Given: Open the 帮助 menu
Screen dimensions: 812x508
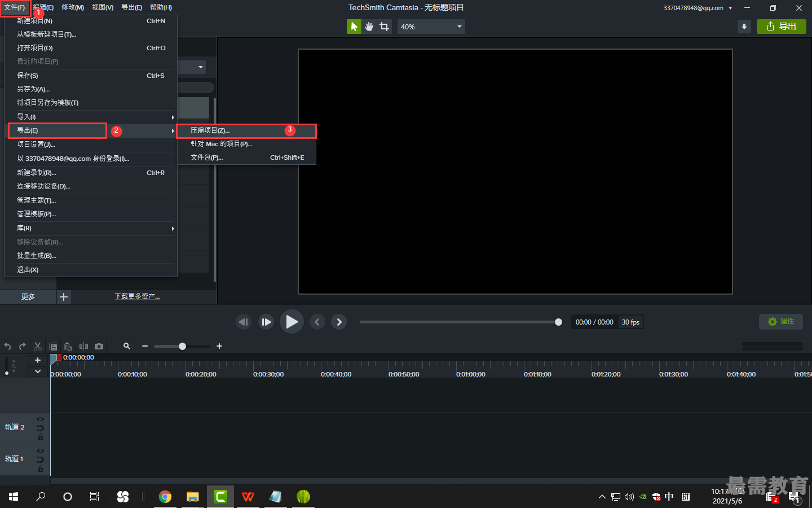Looking at the screenshot, I should [161, 7].
